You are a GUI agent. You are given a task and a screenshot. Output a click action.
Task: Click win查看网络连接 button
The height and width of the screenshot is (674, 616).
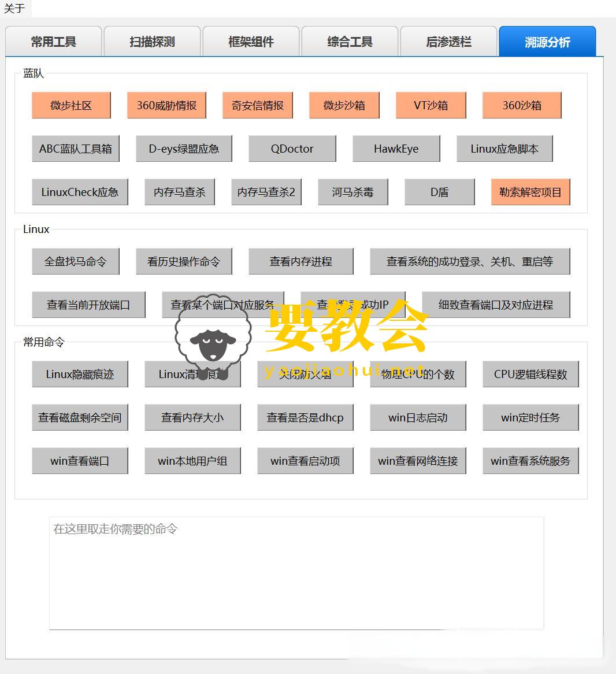tap(418, 461)
